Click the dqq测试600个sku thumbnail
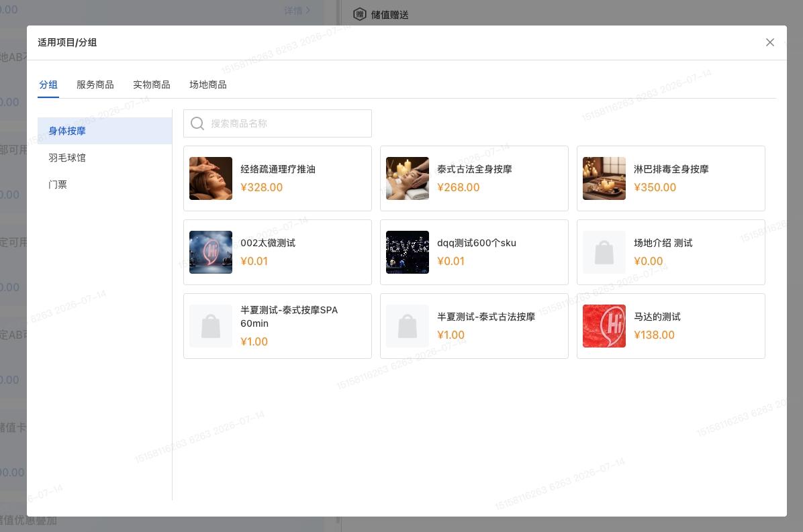 point(407,252)
